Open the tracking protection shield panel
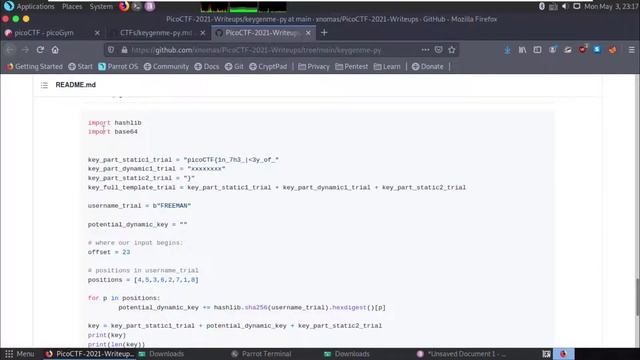This screenshot has width=640, height=360. tap(111, 50)
